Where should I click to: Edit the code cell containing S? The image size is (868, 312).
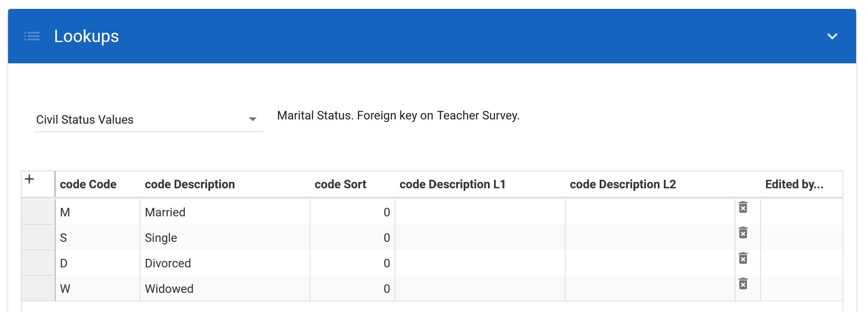(97, 238)
